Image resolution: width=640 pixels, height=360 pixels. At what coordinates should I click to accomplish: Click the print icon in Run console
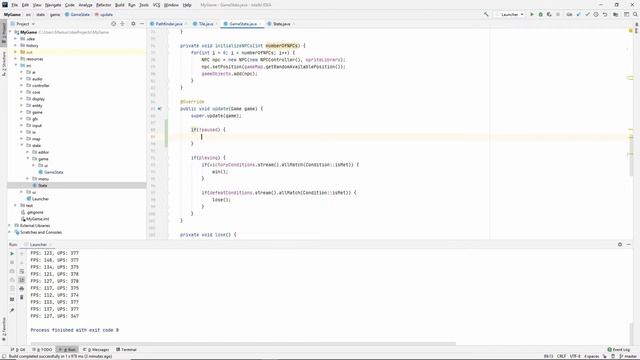click(22, 289)
